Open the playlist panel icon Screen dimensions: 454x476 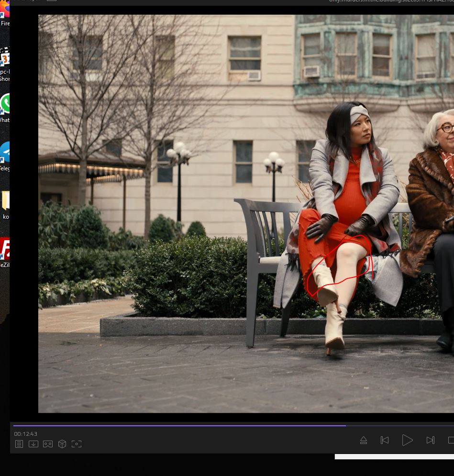pos(19,444)
